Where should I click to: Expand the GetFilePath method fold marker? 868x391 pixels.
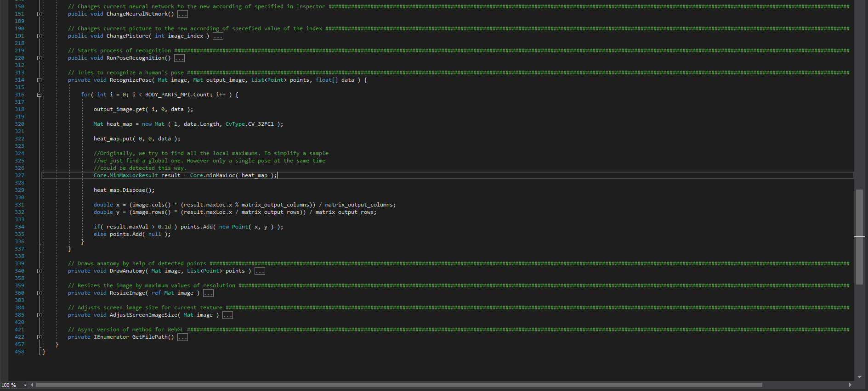[x=39, y=337]
